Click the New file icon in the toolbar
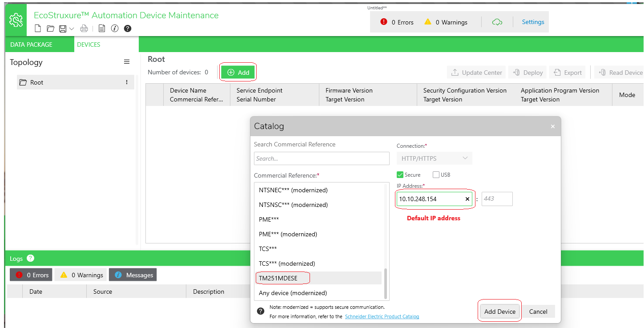Image resolution: width=644 pixels, height=328 pixels. pos(38,28)
